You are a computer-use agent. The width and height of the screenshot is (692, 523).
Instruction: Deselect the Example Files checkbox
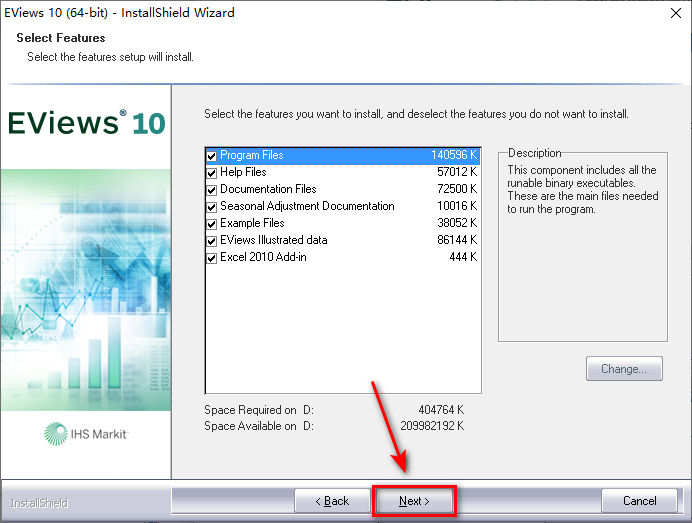(212, 224)
